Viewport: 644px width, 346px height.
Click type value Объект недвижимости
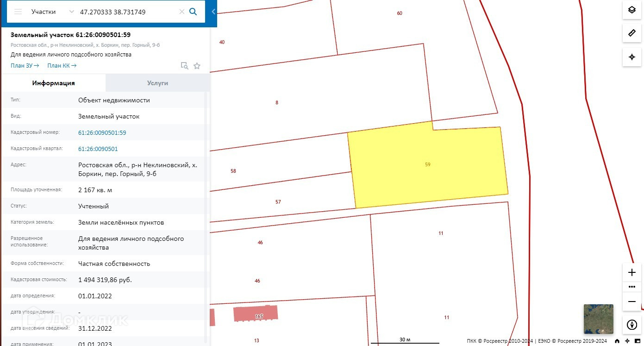(114, 101)
